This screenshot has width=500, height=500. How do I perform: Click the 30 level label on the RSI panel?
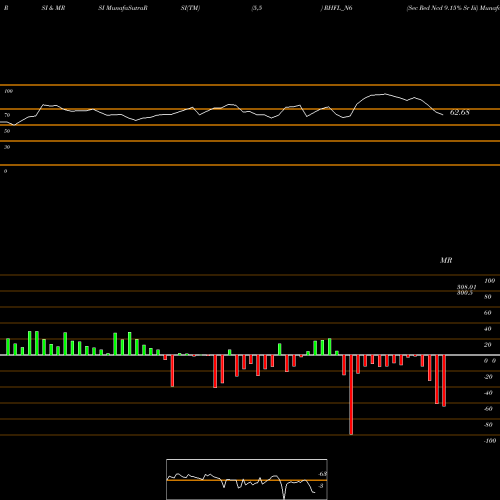tap(7, 147)
